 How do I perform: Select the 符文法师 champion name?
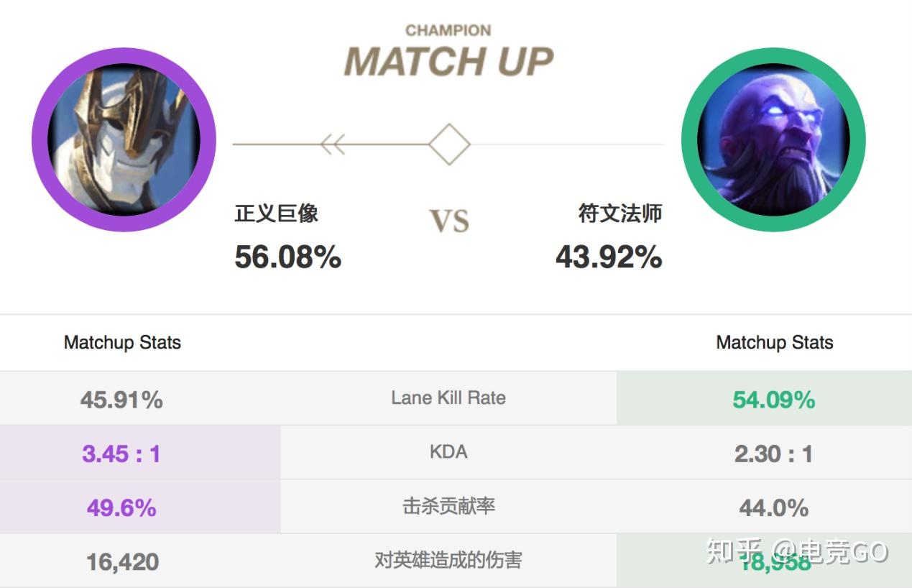(x=620, y=213)
